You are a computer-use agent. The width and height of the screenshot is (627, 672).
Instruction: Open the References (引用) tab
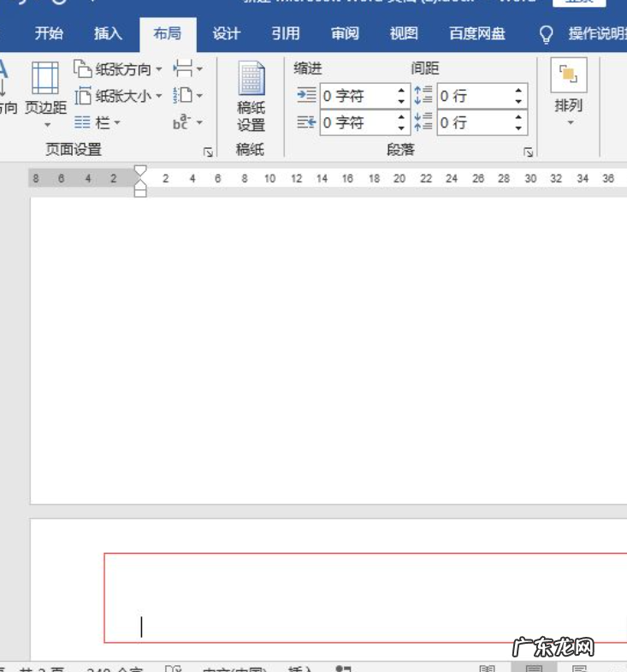pyautogui.click(x=286, y=34)
